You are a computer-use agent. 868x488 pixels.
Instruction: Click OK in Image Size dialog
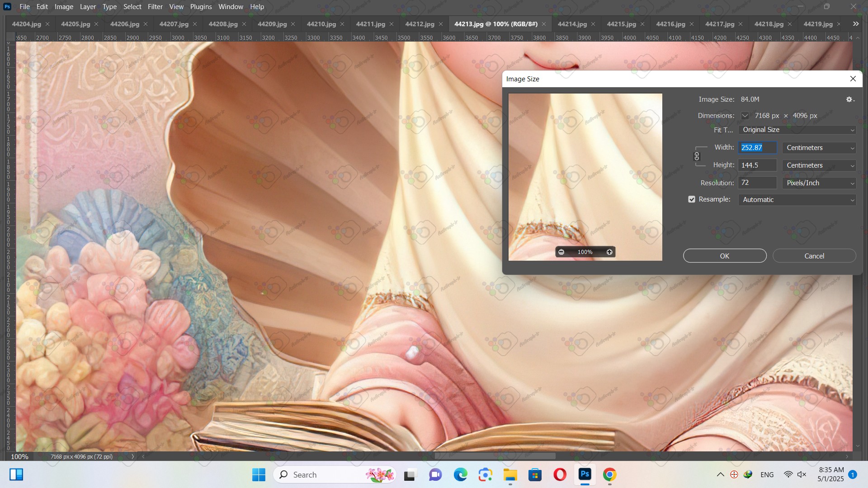coord(725,256)
